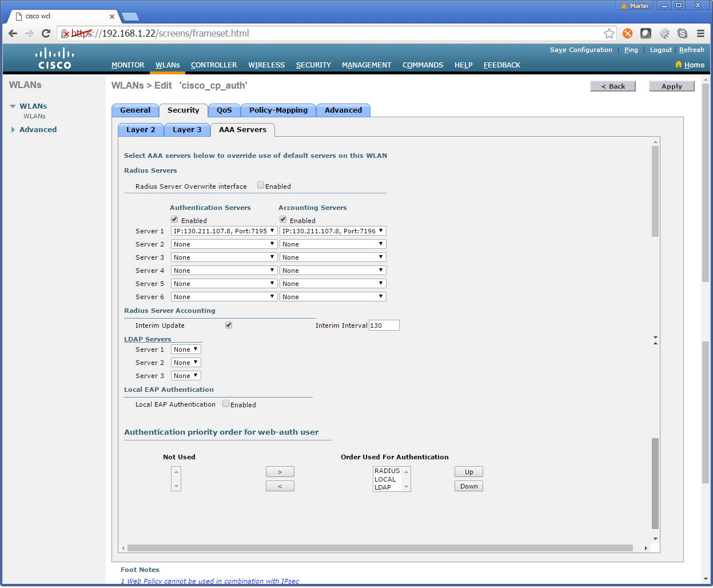713x588 pixels.
Task: Click the browser address bar
Action: pos(337,33)
